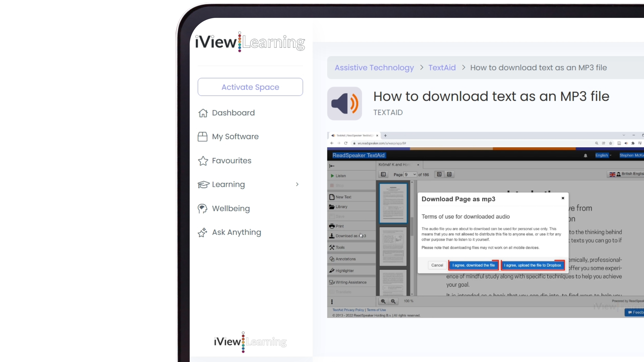Image resolution: width=644 pixels, height=362 pixels.
Task: Click the TextAid speaker extension icon
Action: click(626, 143)
